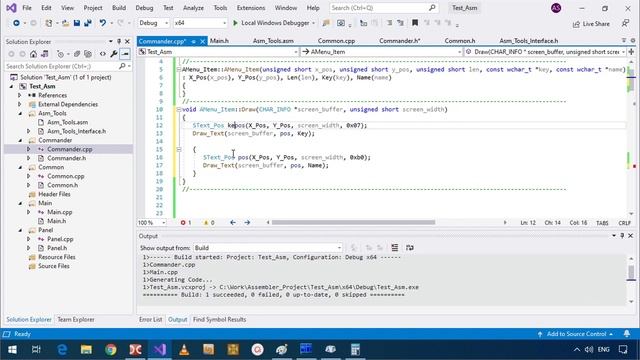Open the Debug configuration dropdown
The width and height of the screenshot is (640, 360).
tap(153, 23)
